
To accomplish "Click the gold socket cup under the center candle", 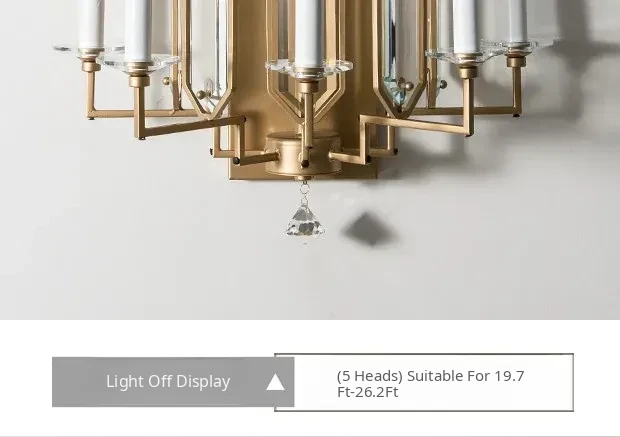I will tap(308, 87).
